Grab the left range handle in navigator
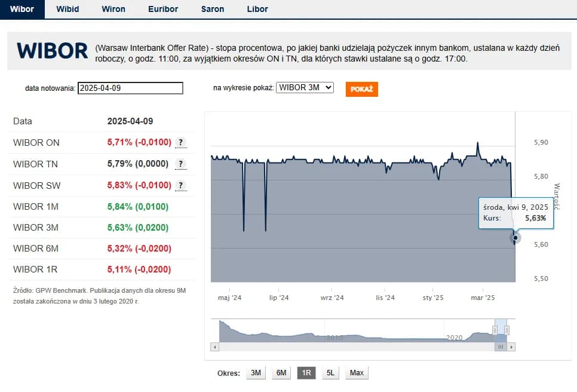 [495, 330]
